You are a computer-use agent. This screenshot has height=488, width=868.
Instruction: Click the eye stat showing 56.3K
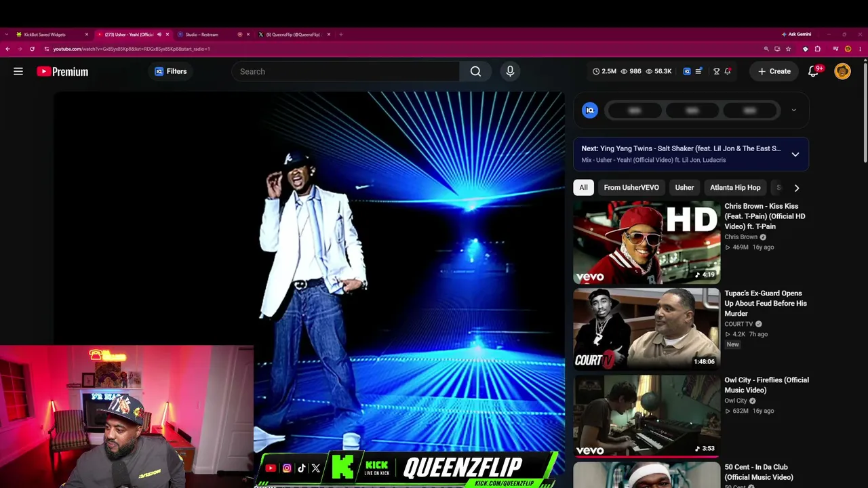tap(658, 71)
